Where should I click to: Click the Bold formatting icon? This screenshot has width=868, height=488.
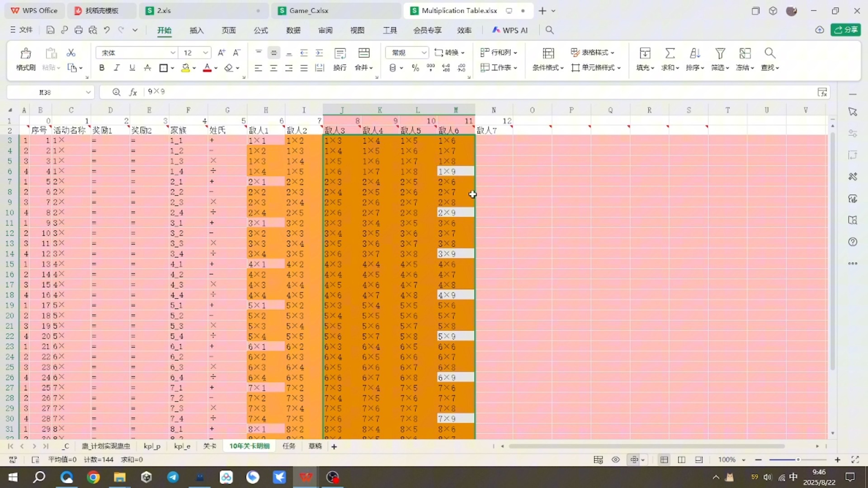click(102, 68)
